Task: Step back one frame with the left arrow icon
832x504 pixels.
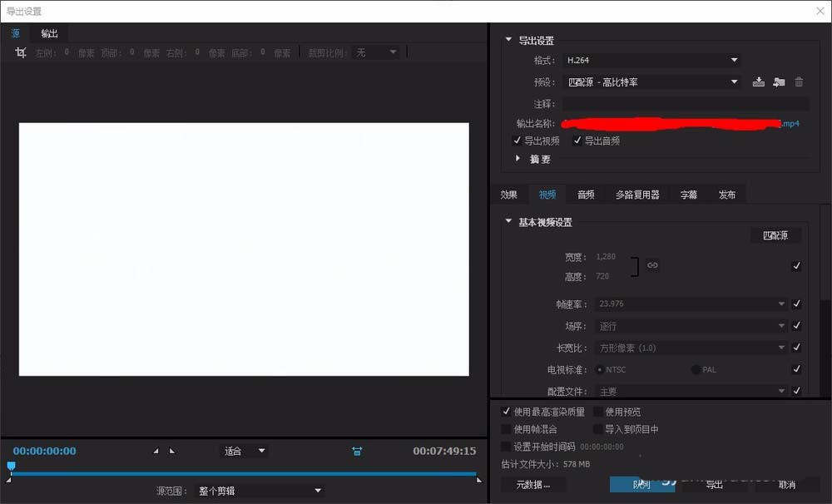Action: click(156, 450)
